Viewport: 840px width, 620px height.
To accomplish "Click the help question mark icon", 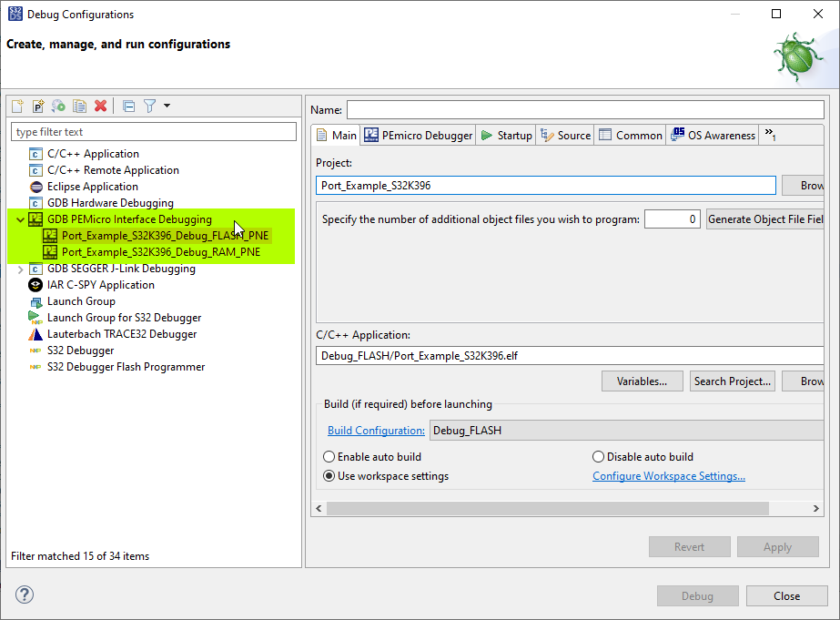I will tap(24, 594).
